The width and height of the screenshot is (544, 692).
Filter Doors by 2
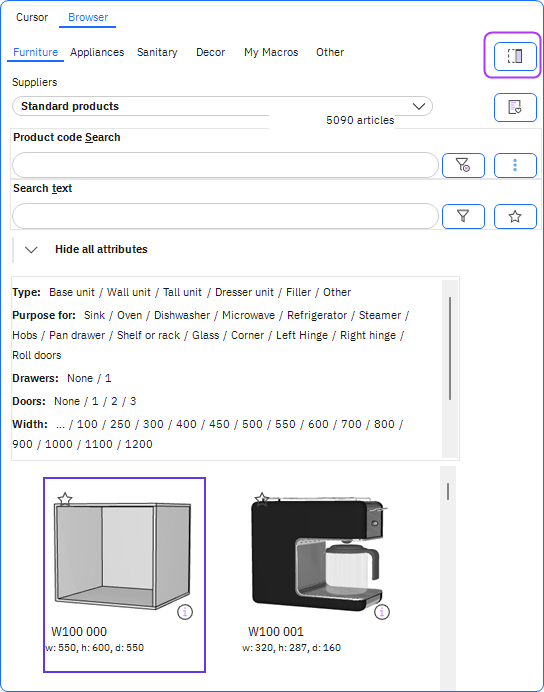point(114,401)
